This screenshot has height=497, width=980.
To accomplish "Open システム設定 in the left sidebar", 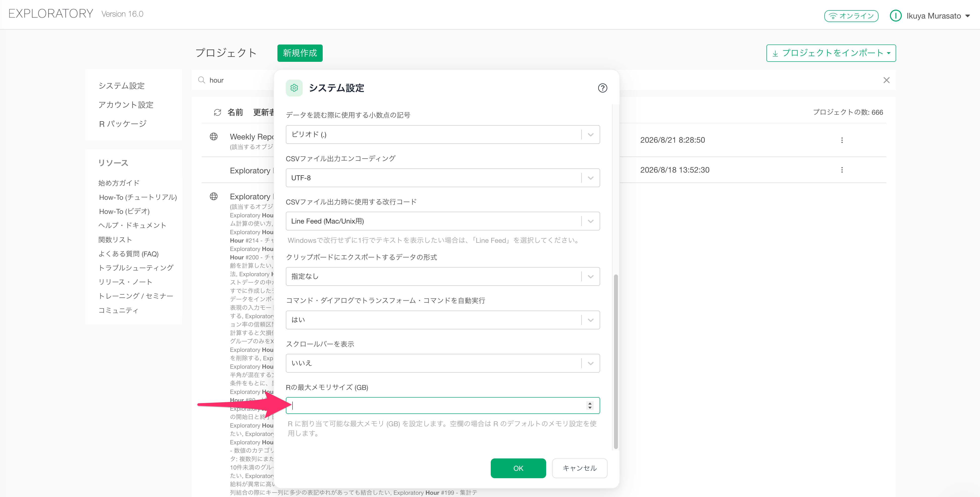I will click(x=122, y=86).
